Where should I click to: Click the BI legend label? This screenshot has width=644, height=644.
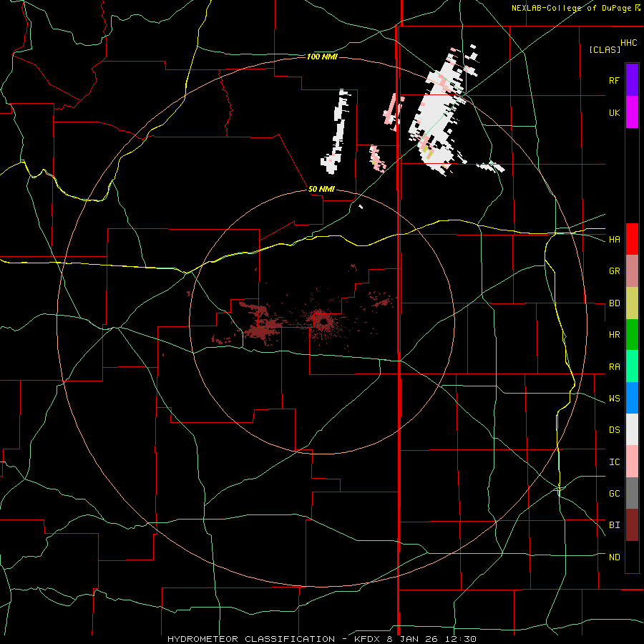point(614,525)
